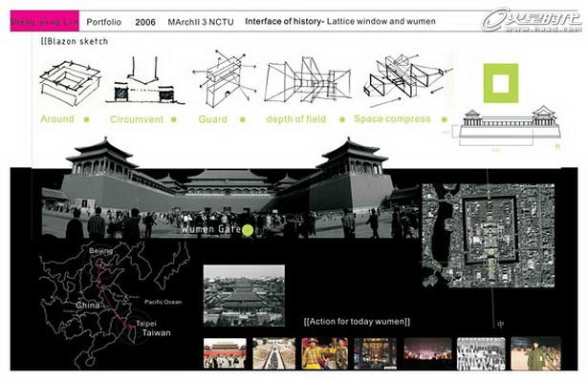The image size is (588, 381).
Task: Click the "depth of field" label
Action: [x=295, y=119]
